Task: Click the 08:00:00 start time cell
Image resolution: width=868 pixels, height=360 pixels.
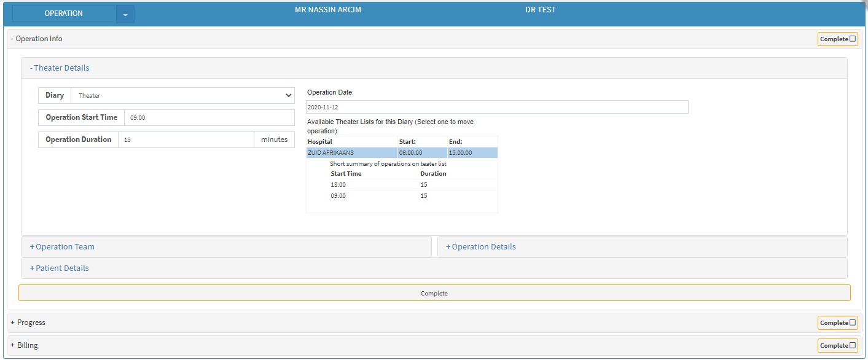Action: point(423,153)
